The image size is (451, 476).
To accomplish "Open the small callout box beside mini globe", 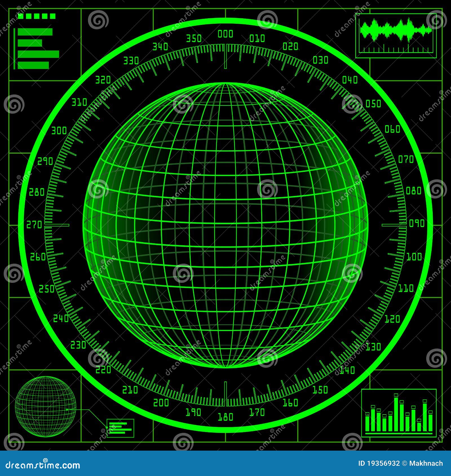I will coord(120,428).
